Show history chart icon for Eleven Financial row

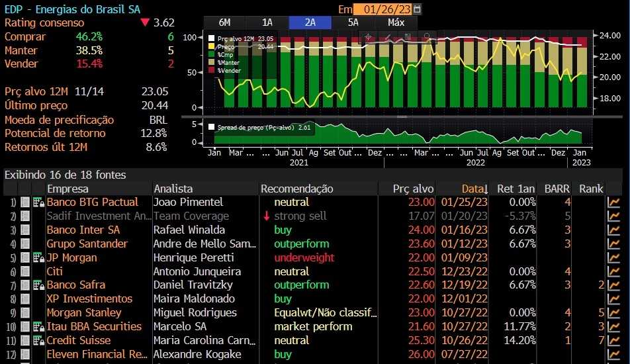click(x=613, y=354)
